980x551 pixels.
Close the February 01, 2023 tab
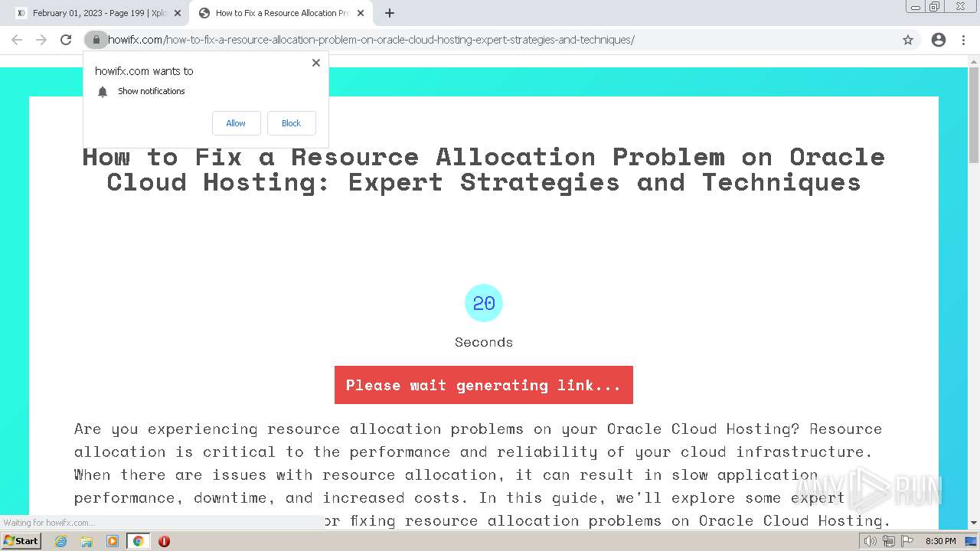pyautogui.click(x=178, y=13)
